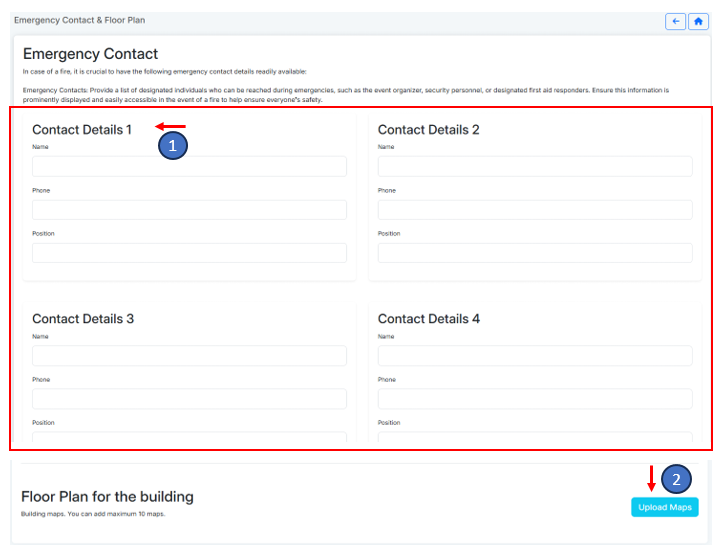Click the Floor Plan for the building heading
Screen dimensions: 723x556
(x=107, y=497)
